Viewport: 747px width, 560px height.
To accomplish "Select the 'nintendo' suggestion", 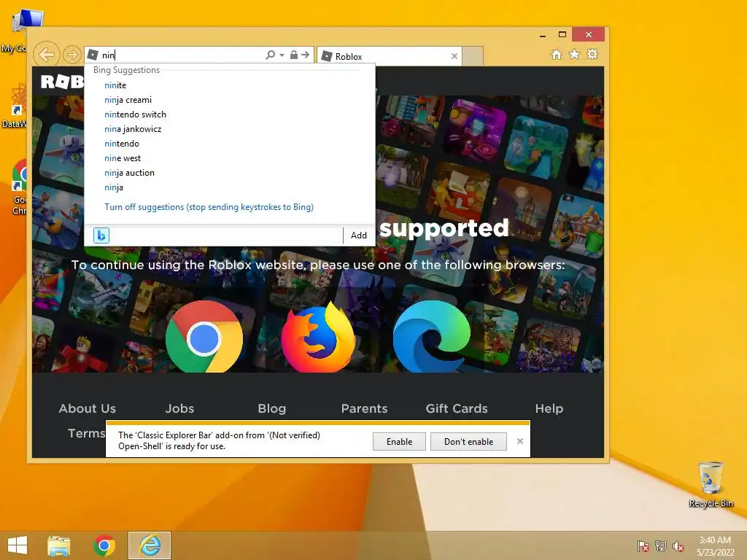I will [x=122, y=144].
